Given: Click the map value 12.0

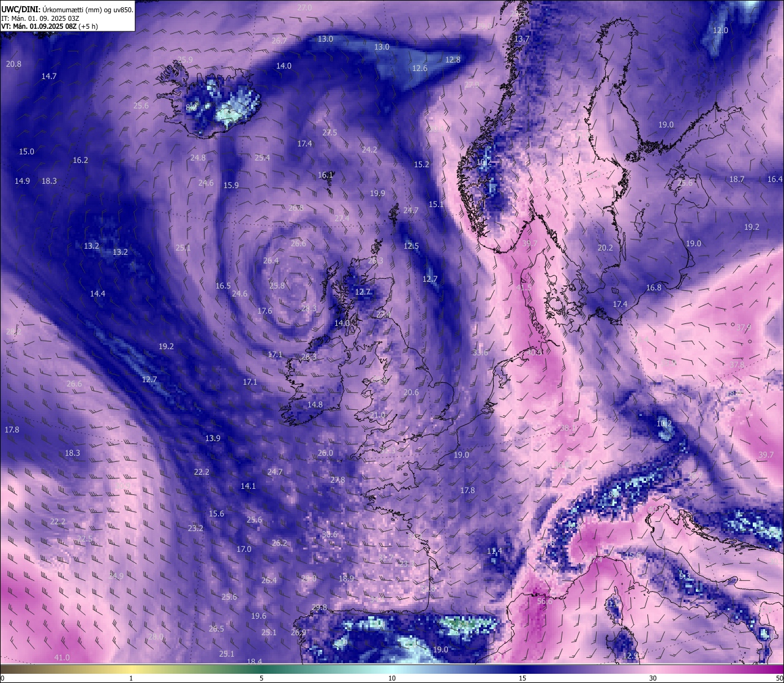Looking at the screenshot, I should tap(720, 30).
